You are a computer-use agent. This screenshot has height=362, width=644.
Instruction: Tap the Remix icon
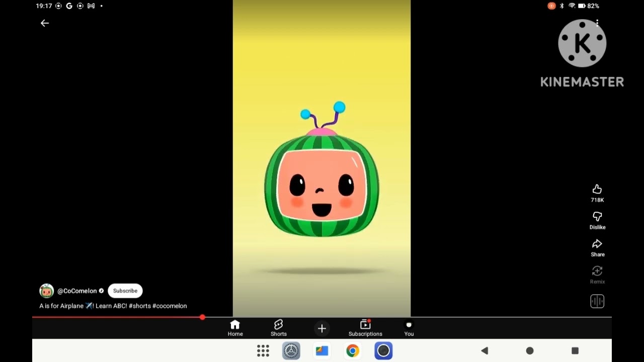(597, 271)
